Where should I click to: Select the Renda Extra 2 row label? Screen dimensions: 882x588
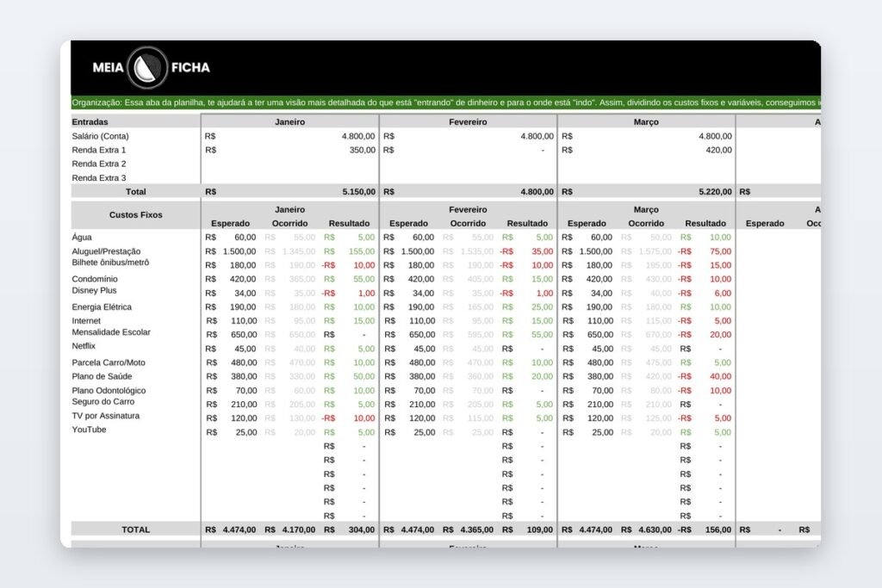coord(99,164)
